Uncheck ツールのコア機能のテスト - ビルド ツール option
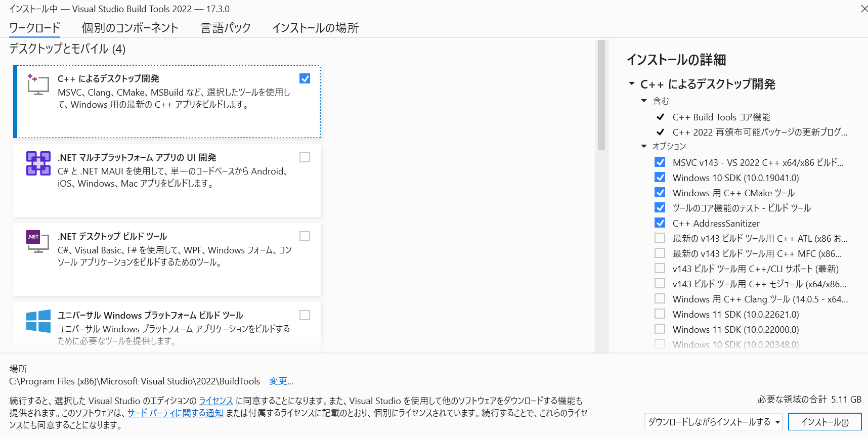Screen dimensions: 868x438 point(660,207)
